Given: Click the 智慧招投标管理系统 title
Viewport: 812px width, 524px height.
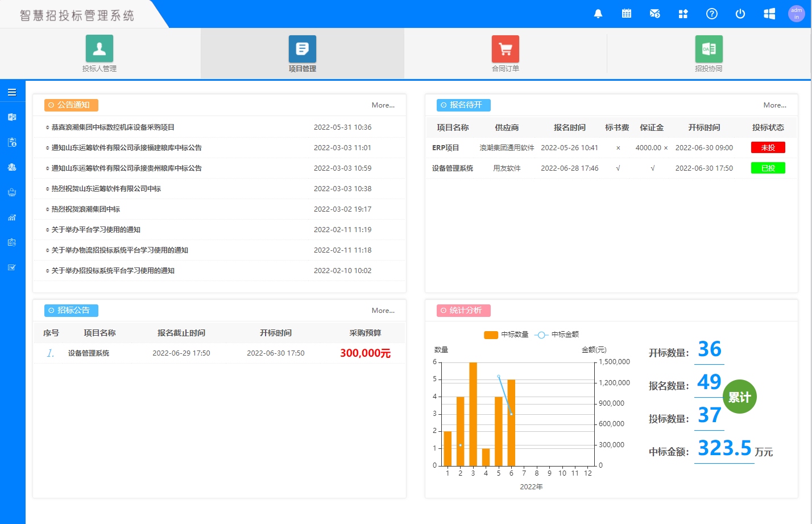Looking at the screenshot, I should coord(77,15).
